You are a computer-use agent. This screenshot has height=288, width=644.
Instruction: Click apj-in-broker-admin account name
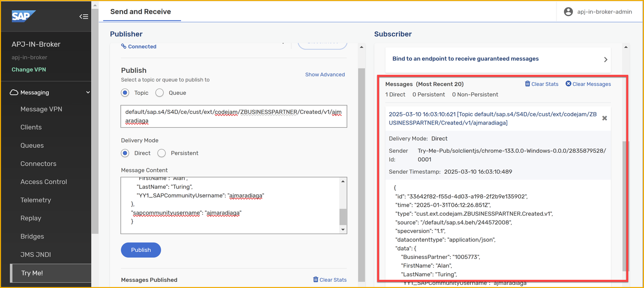click(x=605, y=12)
